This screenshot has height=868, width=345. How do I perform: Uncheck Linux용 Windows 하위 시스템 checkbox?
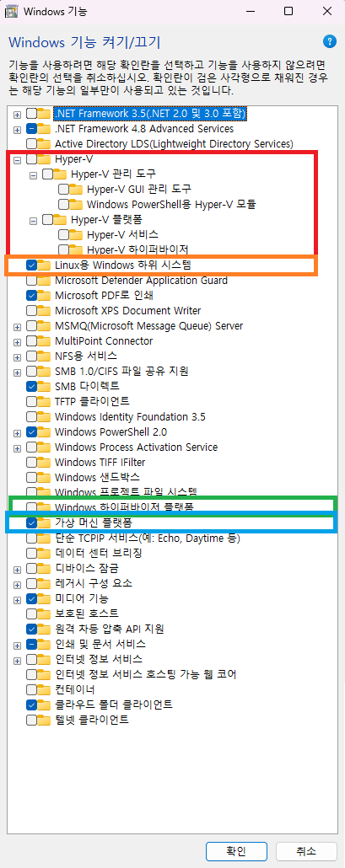(x=31, y=265)
